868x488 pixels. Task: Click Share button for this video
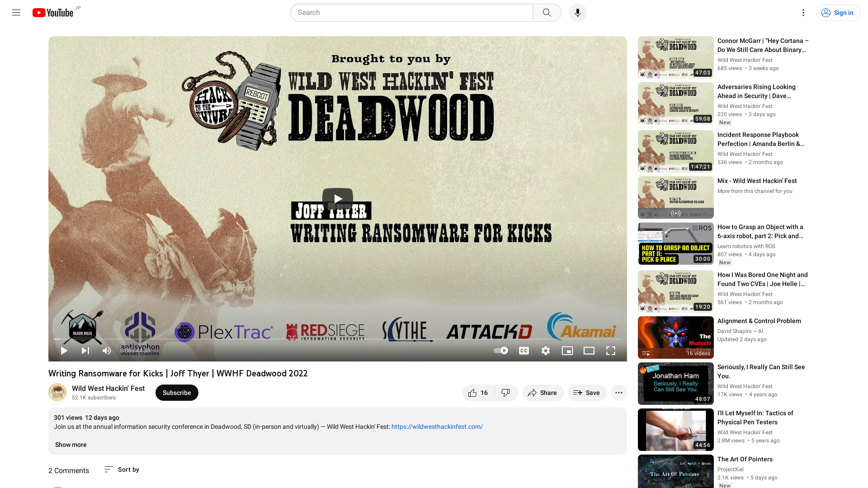tap(542, 392)
